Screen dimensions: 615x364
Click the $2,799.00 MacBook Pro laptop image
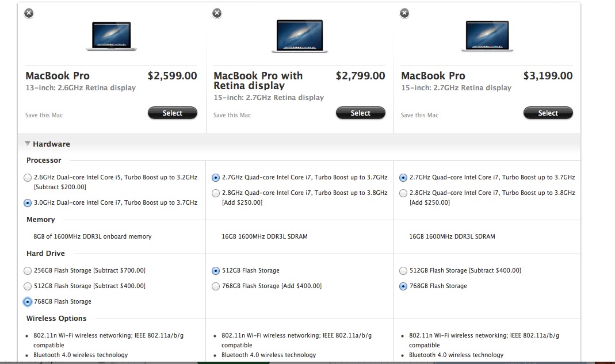[300, 36]
